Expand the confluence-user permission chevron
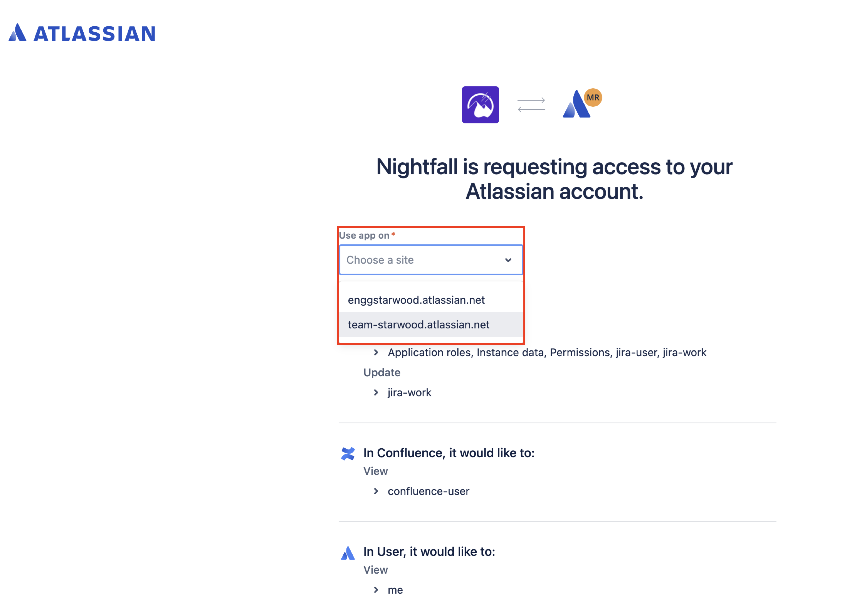This screenshot has width=857, height=616. pos(376,491)
